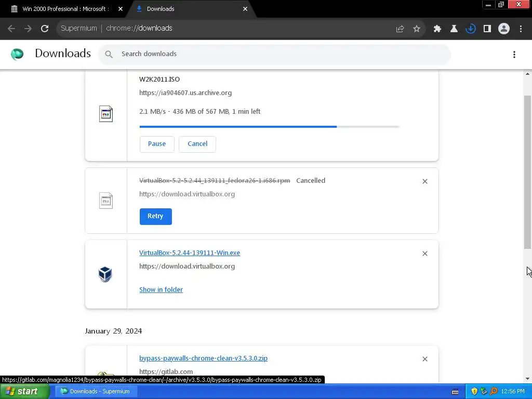Click the security shield tray icon
The height and width of the screenshot is (399, 532).
tap(474, 392)
